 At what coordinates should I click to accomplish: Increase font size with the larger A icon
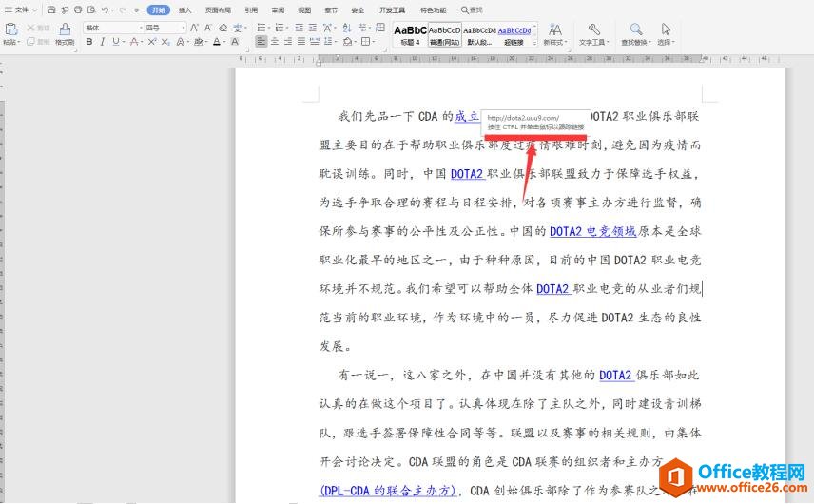point(194,28)
